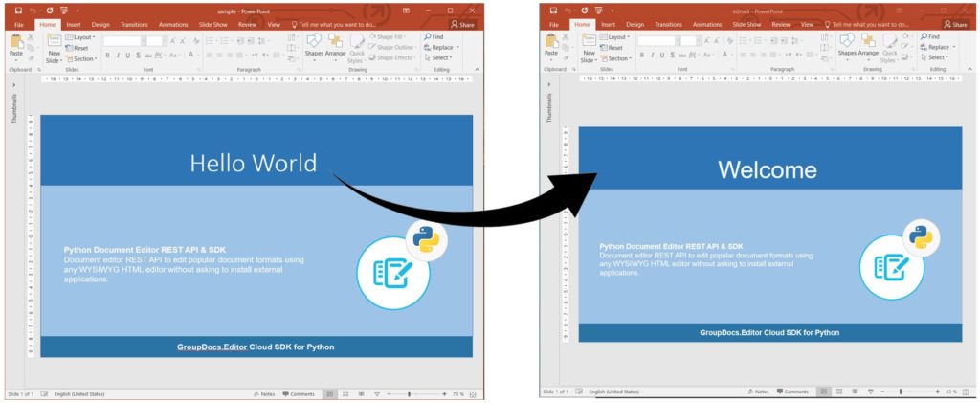Open the Insert tab in the sample window
Image resolution: width=980 pixels, height=403 pixels.
[x=74, y=25]
